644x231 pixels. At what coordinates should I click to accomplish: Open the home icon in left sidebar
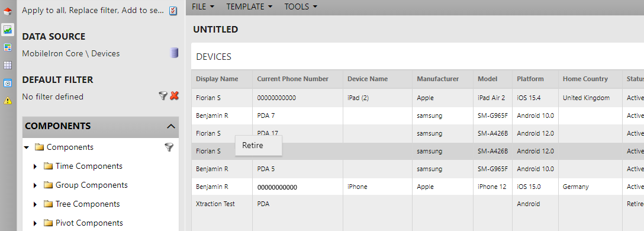pyautogui.click(x=7, y=11)
